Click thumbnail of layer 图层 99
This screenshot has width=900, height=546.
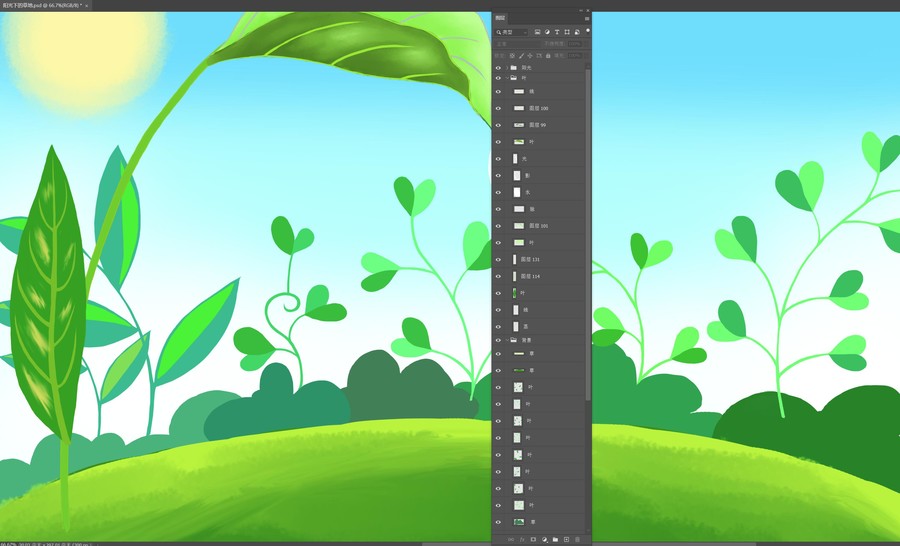pos(519,125)
